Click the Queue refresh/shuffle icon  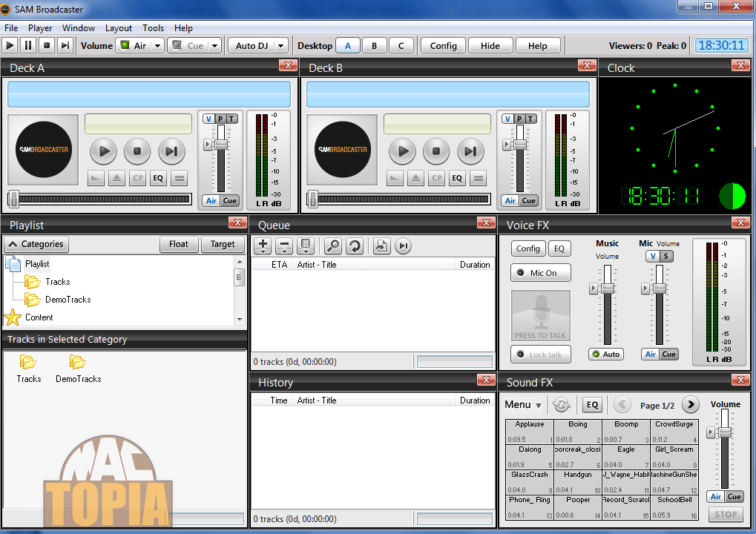(355, 245)
